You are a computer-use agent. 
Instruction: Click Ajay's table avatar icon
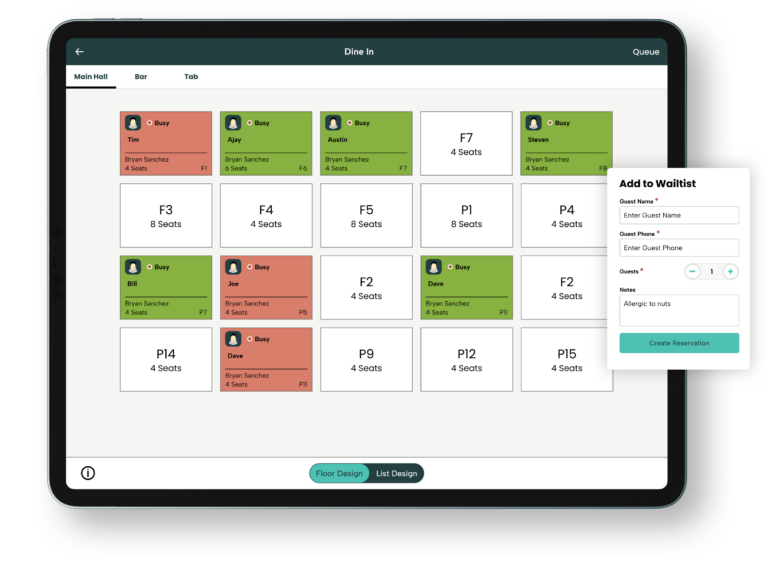click(x=233, y=123)
